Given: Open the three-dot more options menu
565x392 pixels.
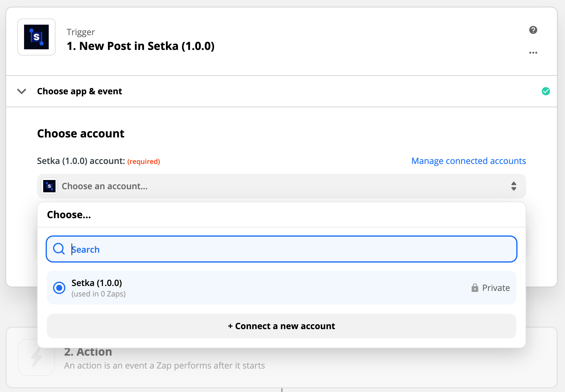Looking at the screenshot, I should [x=533, y=53].
